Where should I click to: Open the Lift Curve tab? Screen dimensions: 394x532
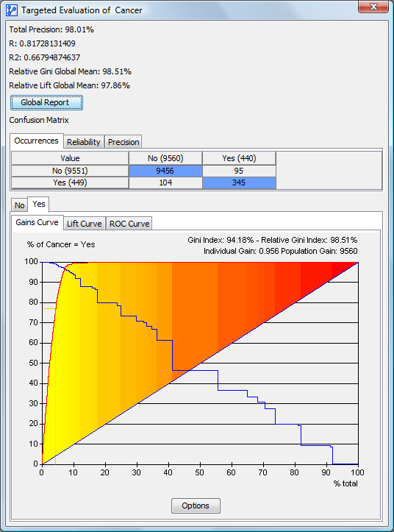pos(84,224)
